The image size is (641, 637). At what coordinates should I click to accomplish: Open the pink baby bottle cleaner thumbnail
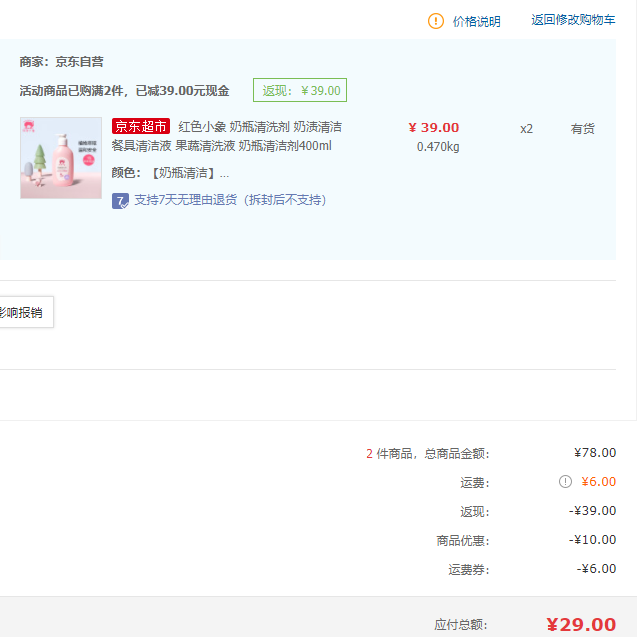pyautogui.click(x=61, y=158)
